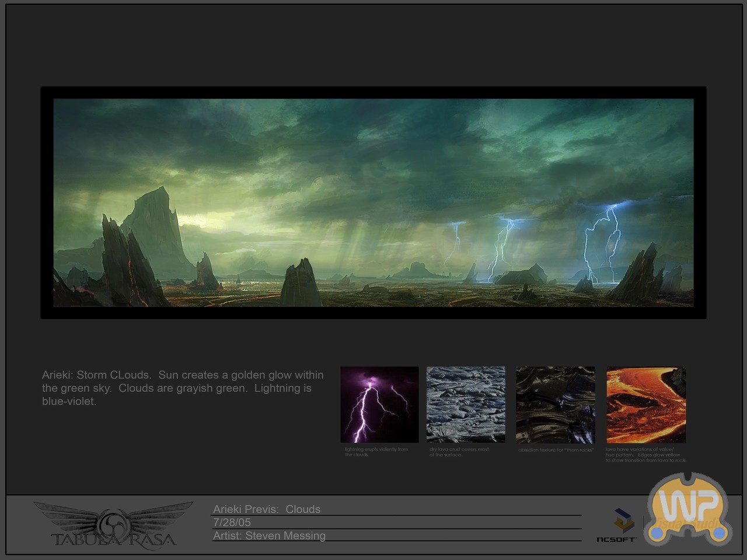The image size is (747, 560).
Task: Click the NCsoft logo
Action: pyautogui.click(x=616, y=525)
